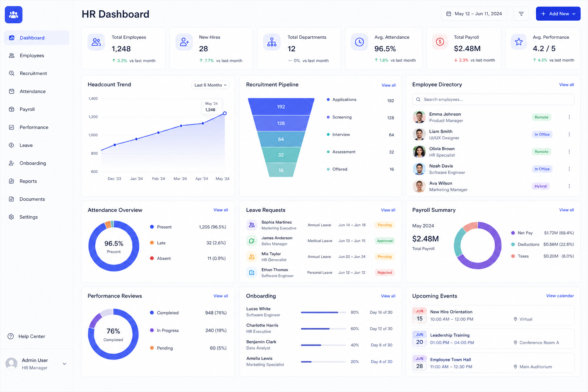The width and height of the screenshot is (588, 392).
Task: Click View all in Employee Directory
Action: (567, 85)
